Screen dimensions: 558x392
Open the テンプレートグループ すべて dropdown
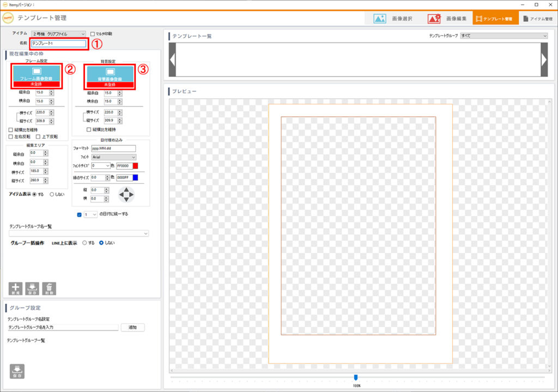504,35
